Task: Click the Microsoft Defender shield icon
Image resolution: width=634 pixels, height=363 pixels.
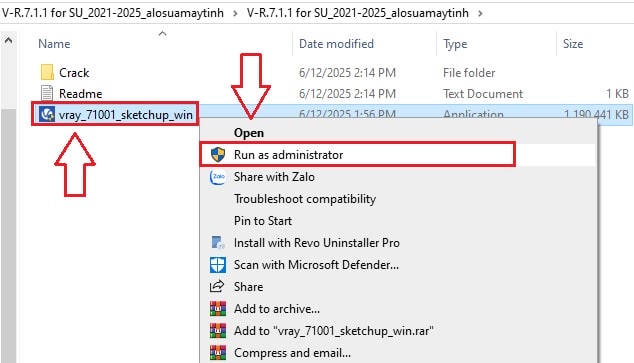Action: point(218,265)
